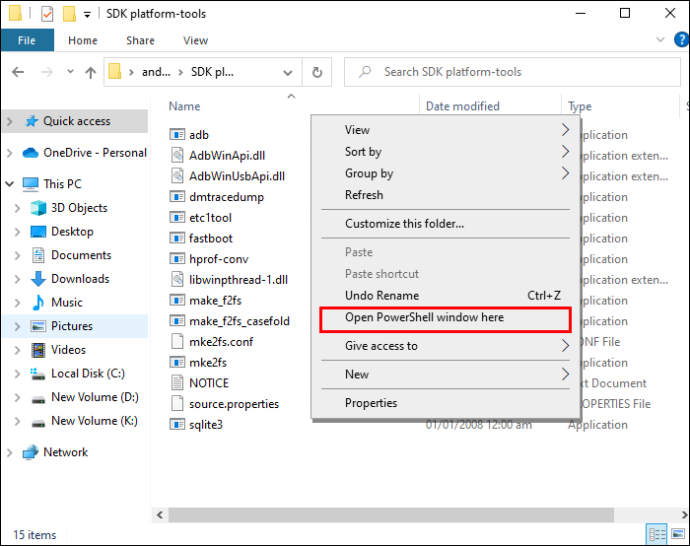
Task: Open the Downloads folder in sidebar
Action: pyautogui.click(x=80, y=278)
